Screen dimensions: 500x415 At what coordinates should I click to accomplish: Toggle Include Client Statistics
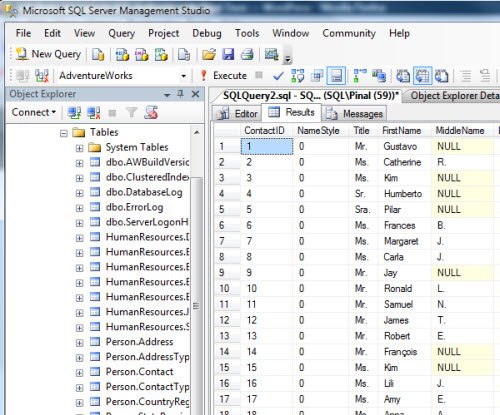coord(379,76)
